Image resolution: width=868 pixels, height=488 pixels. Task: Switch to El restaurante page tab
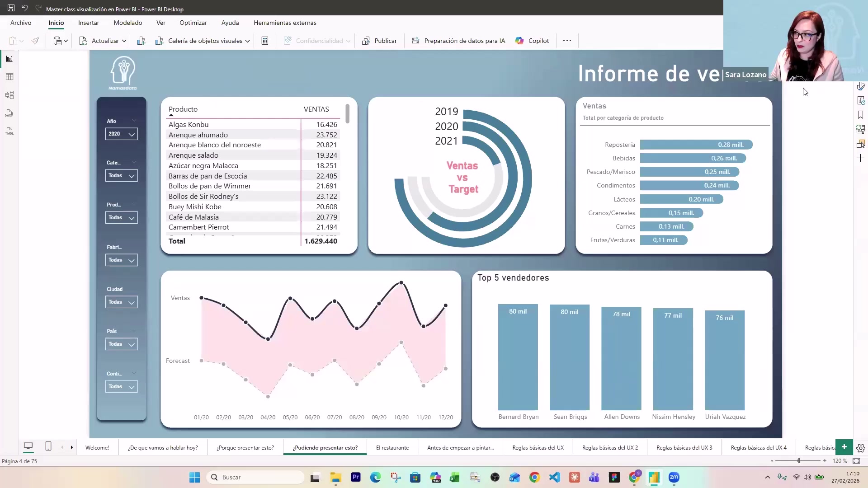[x=392, y=448]
